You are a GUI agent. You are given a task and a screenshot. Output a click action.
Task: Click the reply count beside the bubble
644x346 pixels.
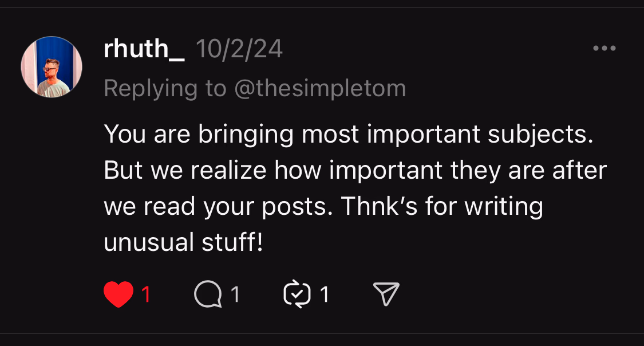tap(235, 295)
